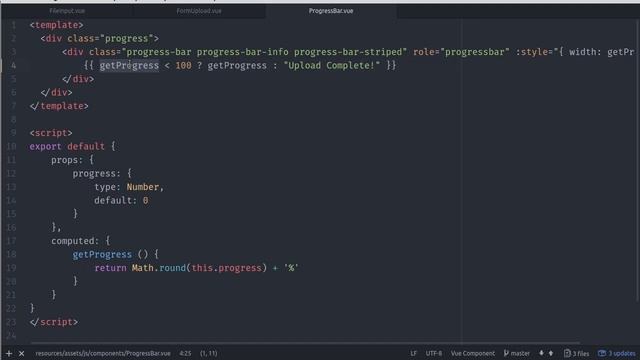The width and height of the screenshot is (640, 360).
Task: Click line number 4 in gutter
Action: point(13,66)
